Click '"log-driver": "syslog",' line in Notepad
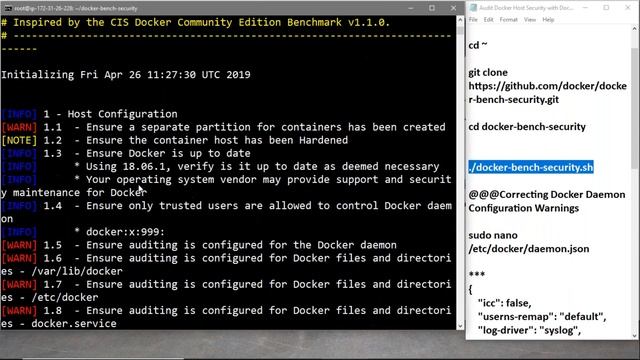Viewport: 640px width, 360px height. click(529, 330)
